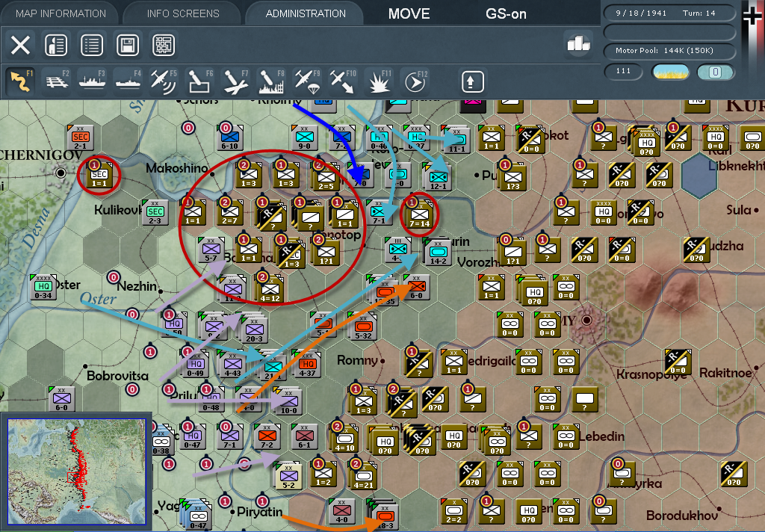Screen dimensions: 765x532
Task: Select the Soviet 4=10 armored unit
Action: pos(345,439)
